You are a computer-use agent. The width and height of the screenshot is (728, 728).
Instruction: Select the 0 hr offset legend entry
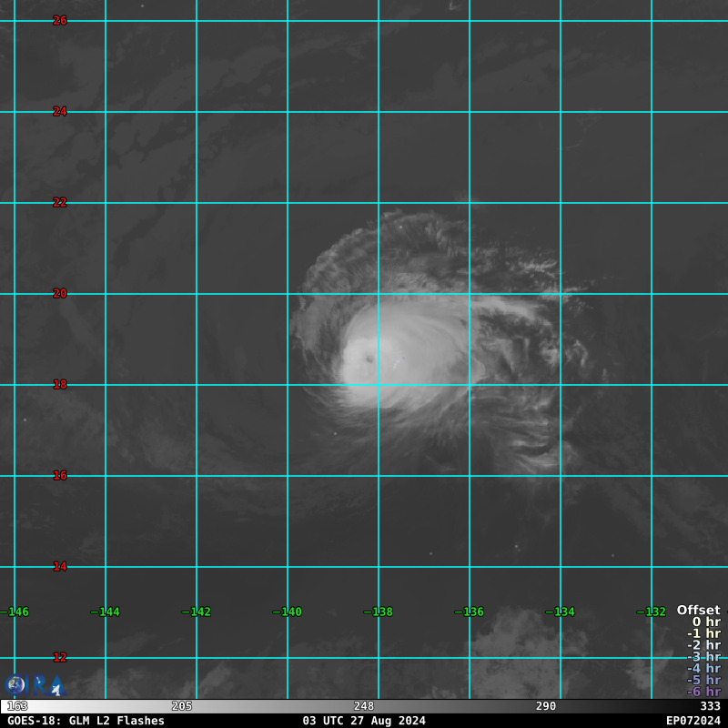[705, 622]
